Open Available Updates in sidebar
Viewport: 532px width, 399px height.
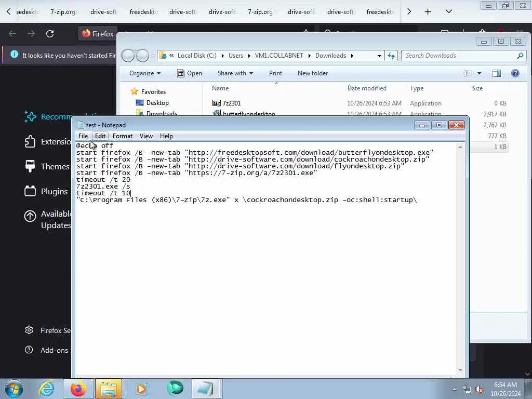(47, 219)
